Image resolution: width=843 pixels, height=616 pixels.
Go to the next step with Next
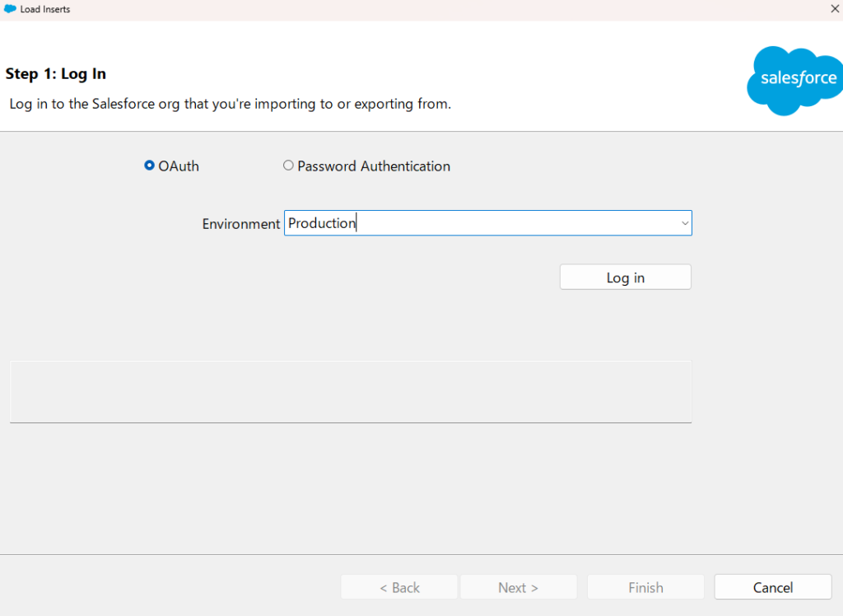tap(518, 587)
